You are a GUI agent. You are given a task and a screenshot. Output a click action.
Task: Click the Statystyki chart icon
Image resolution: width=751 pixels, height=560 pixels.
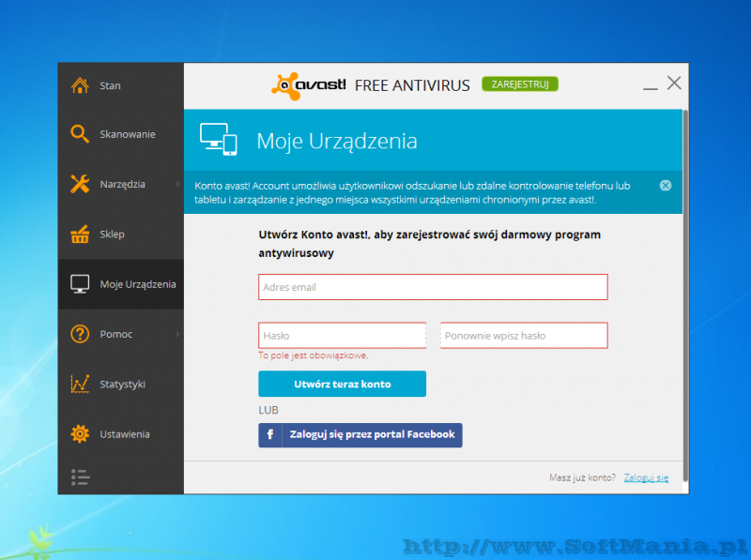click(x=80, y=384)
